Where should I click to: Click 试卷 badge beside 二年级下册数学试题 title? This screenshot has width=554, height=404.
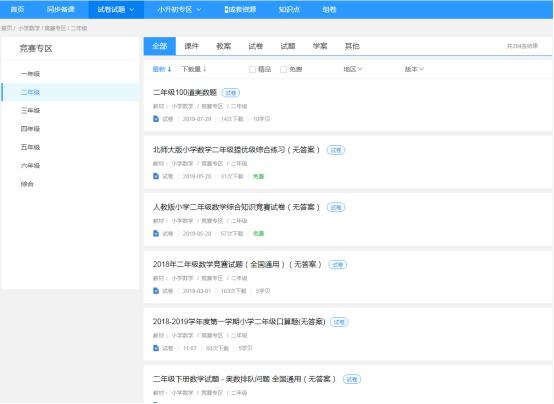click(352, 379)
